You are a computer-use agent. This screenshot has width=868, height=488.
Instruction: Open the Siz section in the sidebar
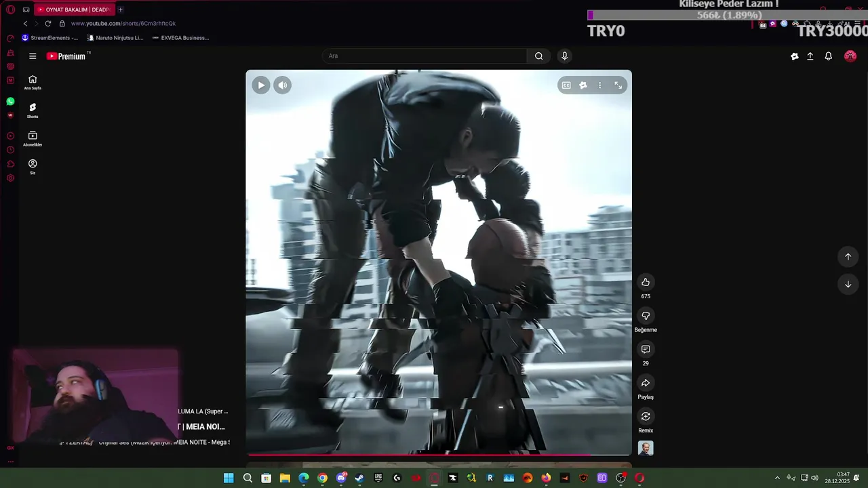click(33, 167)
